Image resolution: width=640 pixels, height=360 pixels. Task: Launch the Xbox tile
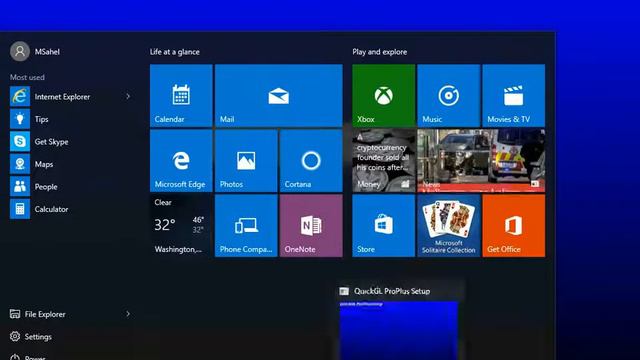pos(384,95)
